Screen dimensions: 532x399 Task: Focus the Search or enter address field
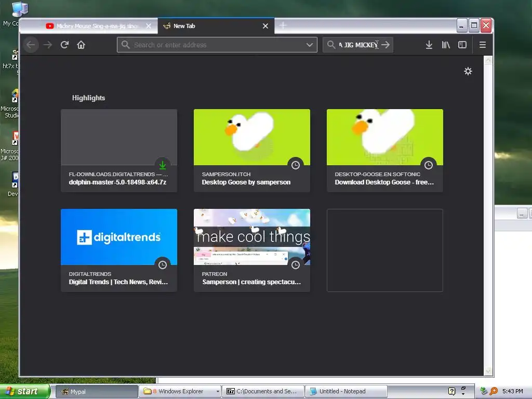click(217, 45)
